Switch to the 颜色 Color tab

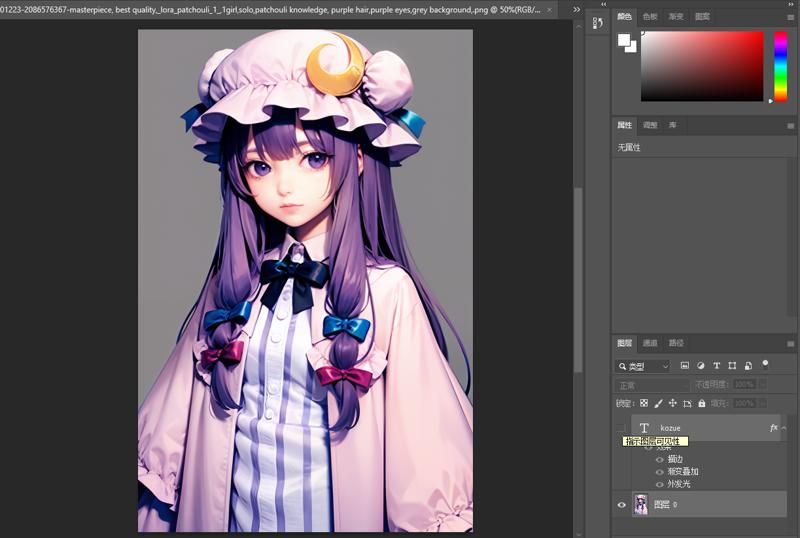point(624,17)
